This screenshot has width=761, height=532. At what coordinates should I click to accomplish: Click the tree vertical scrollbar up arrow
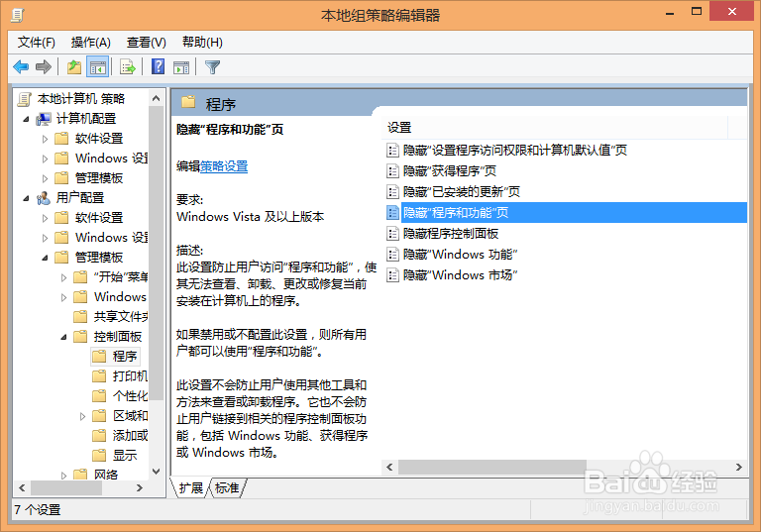[156, 98]
